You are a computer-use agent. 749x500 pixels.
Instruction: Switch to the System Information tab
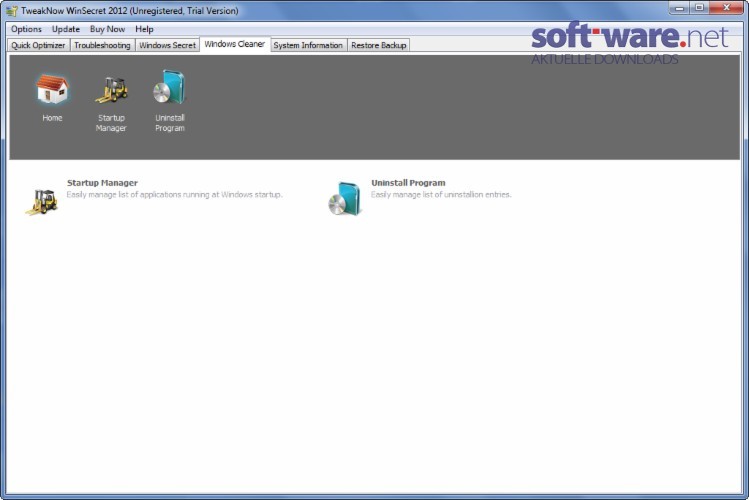pyautogui.click(x=308, y=45)
